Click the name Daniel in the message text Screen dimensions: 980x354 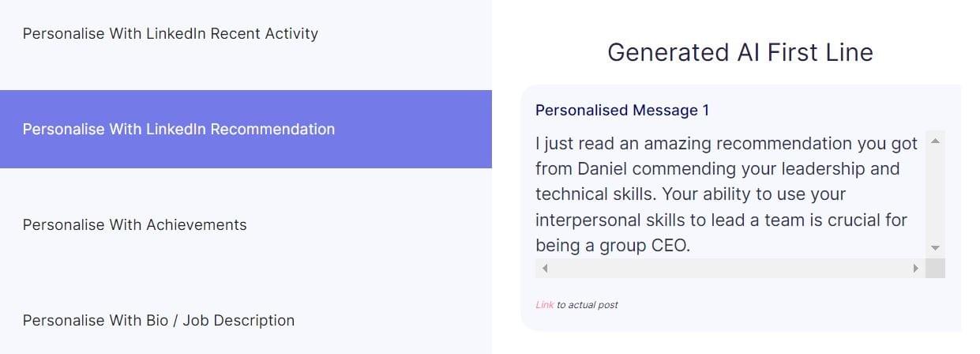(604, 169)
